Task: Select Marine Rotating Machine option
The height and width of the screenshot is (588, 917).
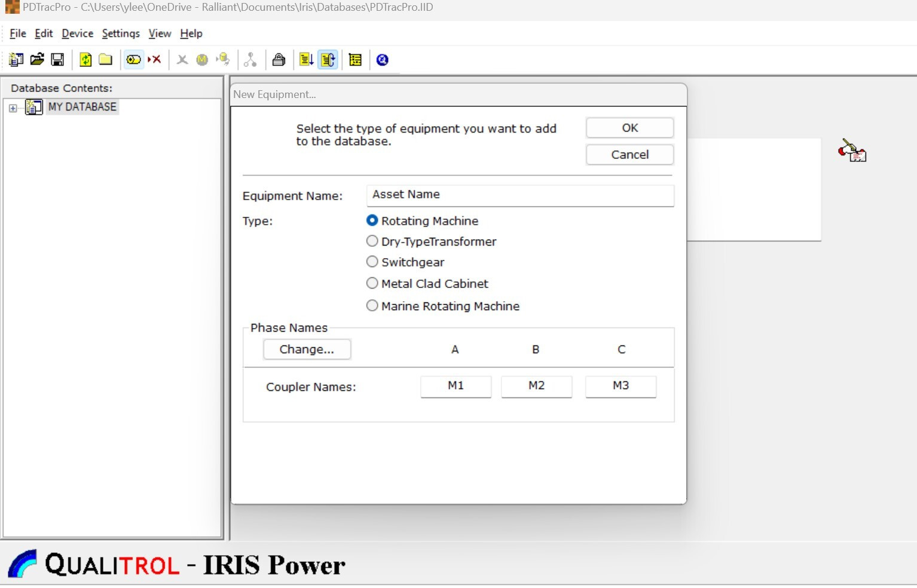Action: coord(372,306)
